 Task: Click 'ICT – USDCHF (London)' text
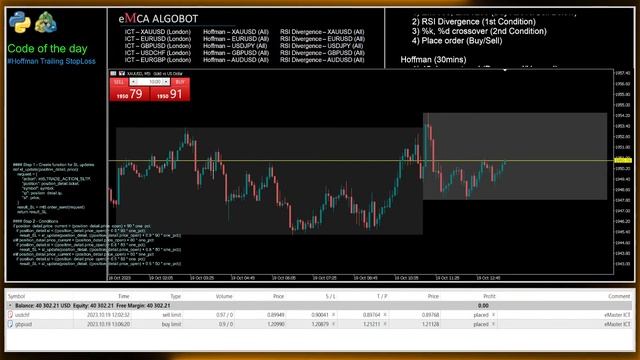pos(158,53)
